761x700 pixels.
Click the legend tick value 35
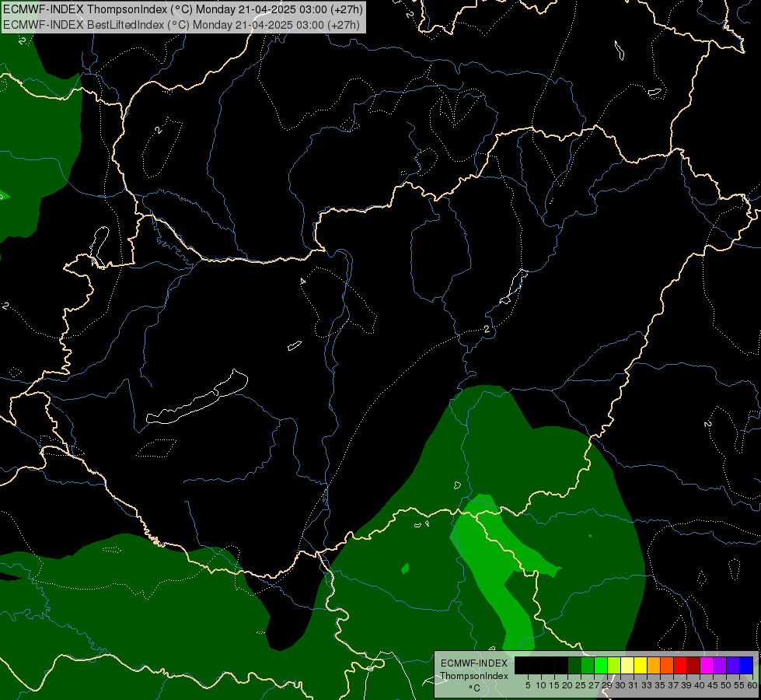pos(660,685)
